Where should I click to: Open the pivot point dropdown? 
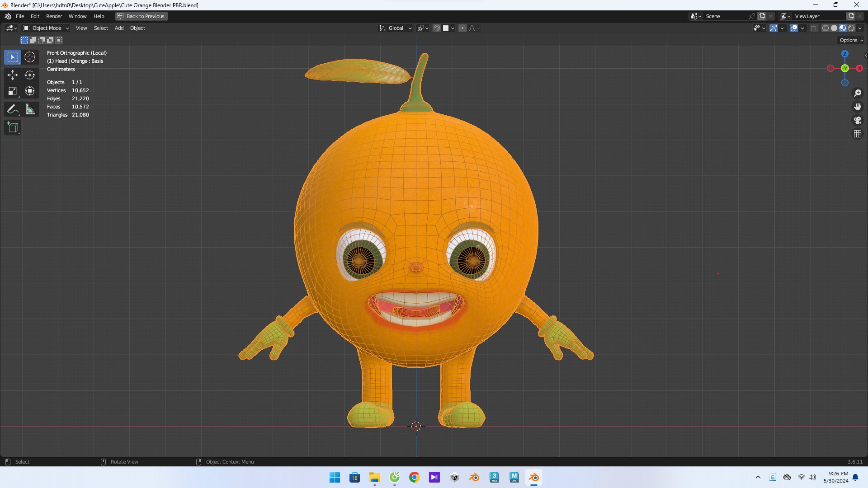point(423,28)
